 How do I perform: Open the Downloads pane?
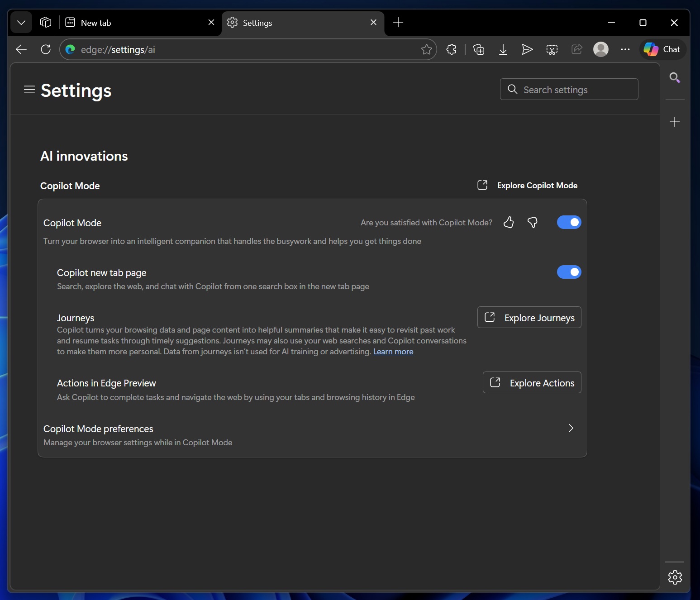click(x=503, y=49)
